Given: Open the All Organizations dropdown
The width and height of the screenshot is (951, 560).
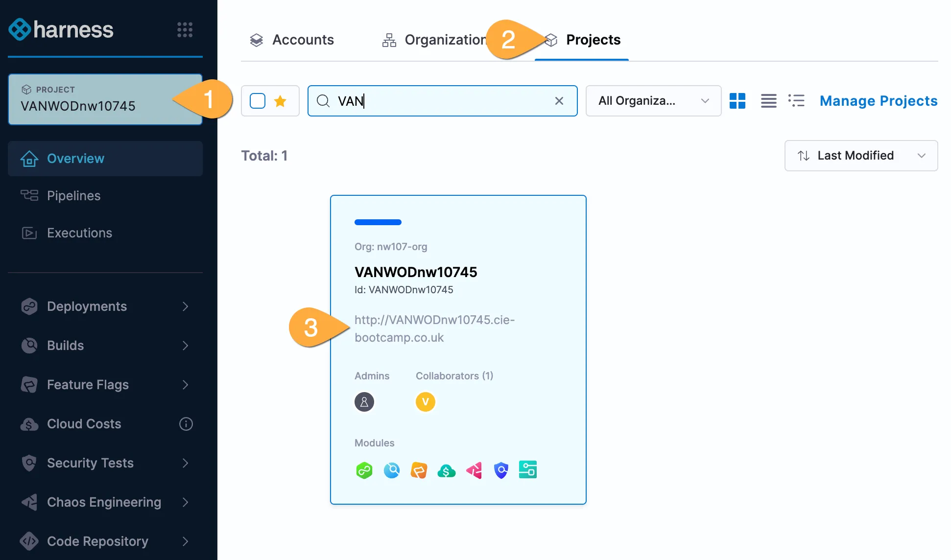Looking at the screenshot, I should click(x=653, y=101).
